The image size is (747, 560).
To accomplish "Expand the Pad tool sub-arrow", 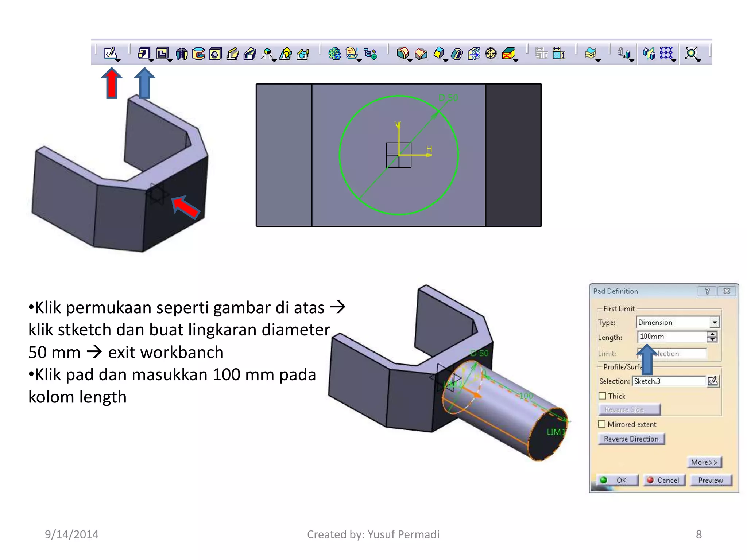I will click(151, 60).
